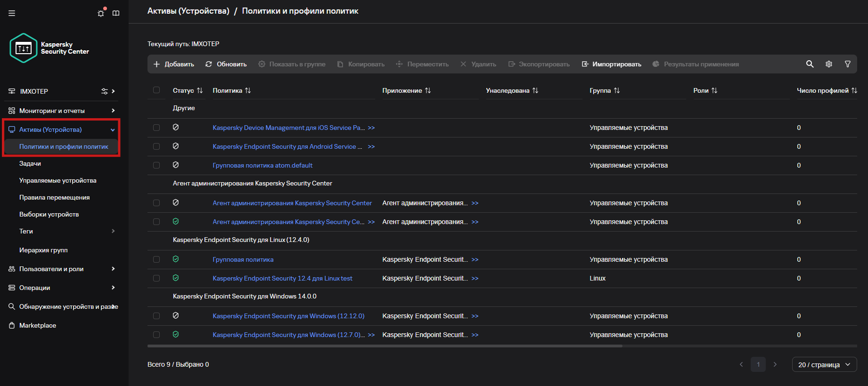This screenshot has width=868, height=386.
Task: Open Иерархия групп menu item
Action: coord(43,250)
